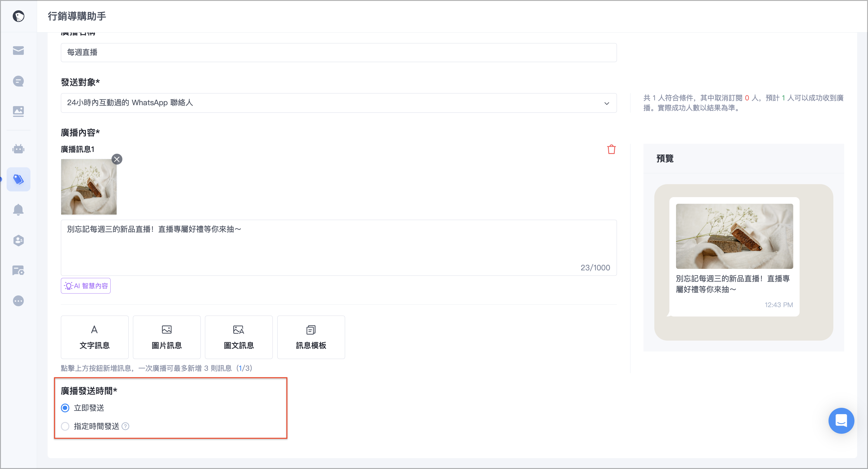
Task: Open the card settings sidebar icon
Action: 18,270
